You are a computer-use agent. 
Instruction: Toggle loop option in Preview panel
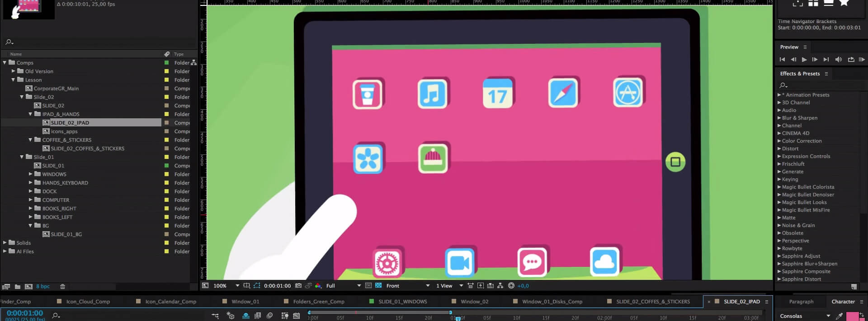[851, 60]
